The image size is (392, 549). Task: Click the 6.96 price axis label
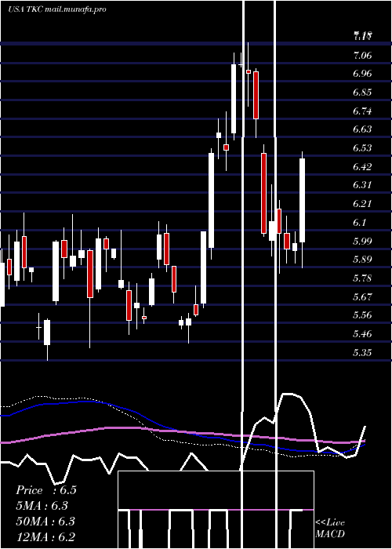(x=362, y=74)
